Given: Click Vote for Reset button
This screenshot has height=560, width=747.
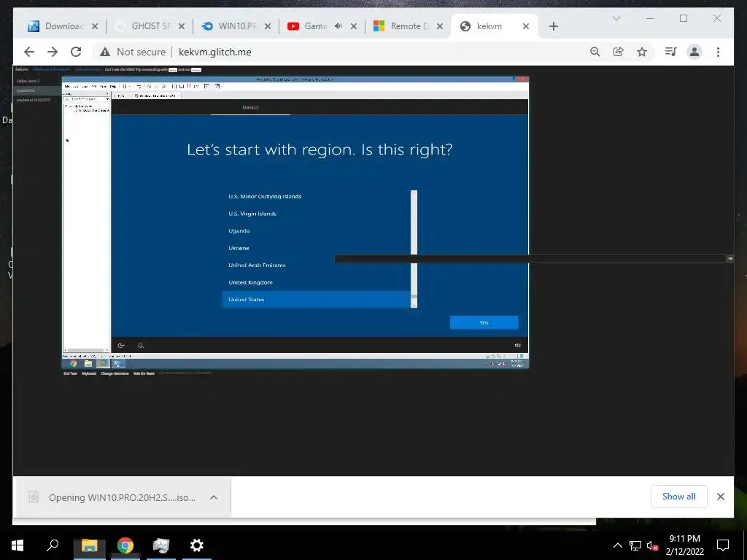Looking at the screenshot, I should pyautogui.click(x=144, y=373).
